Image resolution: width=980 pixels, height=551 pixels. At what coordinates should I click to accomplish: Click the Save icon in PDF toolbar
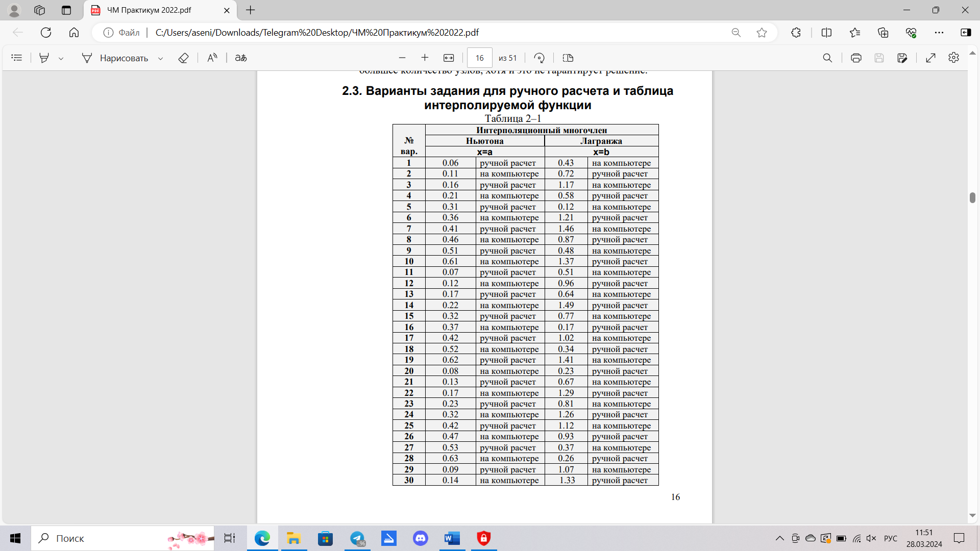pyautogui.click(x=879, y=58)
